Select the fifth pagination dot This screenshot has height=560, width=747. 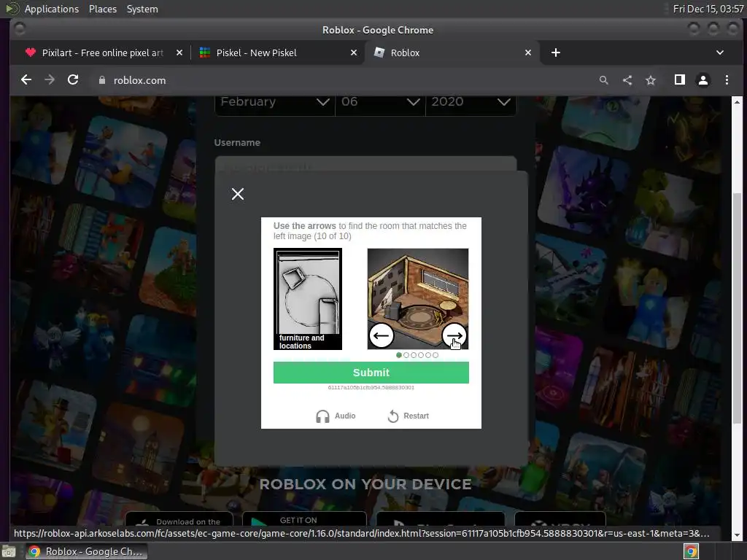427,355
